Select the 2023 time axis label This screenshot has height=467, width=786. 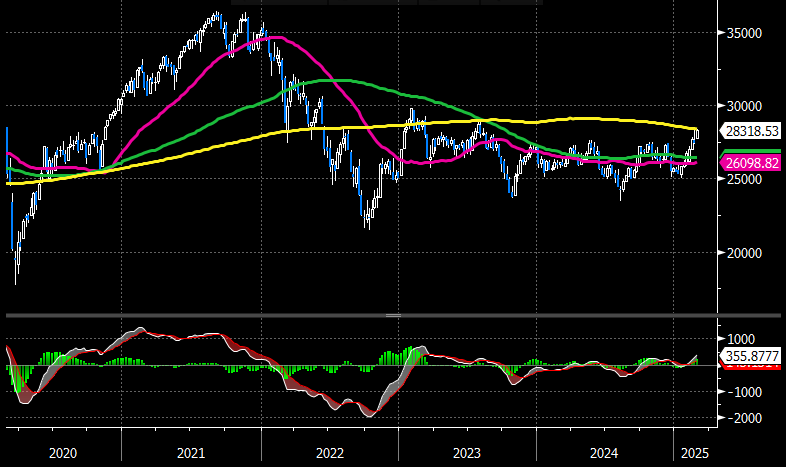pyautogui.click(x=467, y=453)
